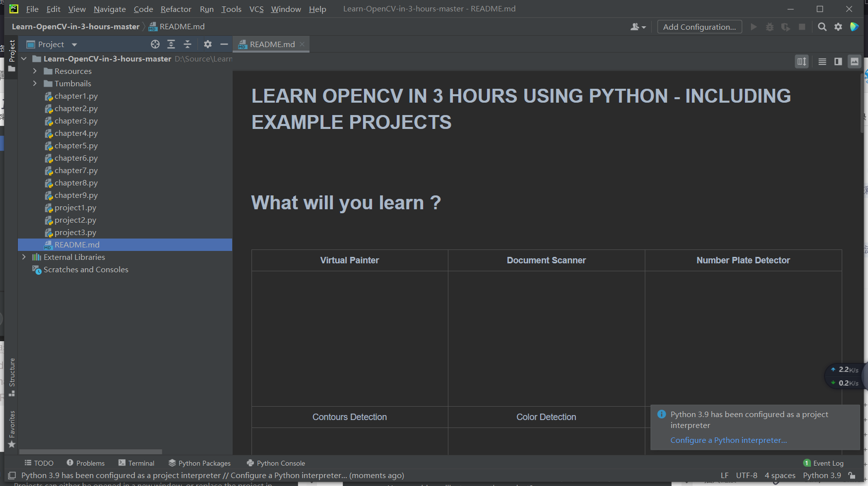Click the status bar interpreter notification text
The height and width of the screenshot is (486, 868).
[212, 475]
